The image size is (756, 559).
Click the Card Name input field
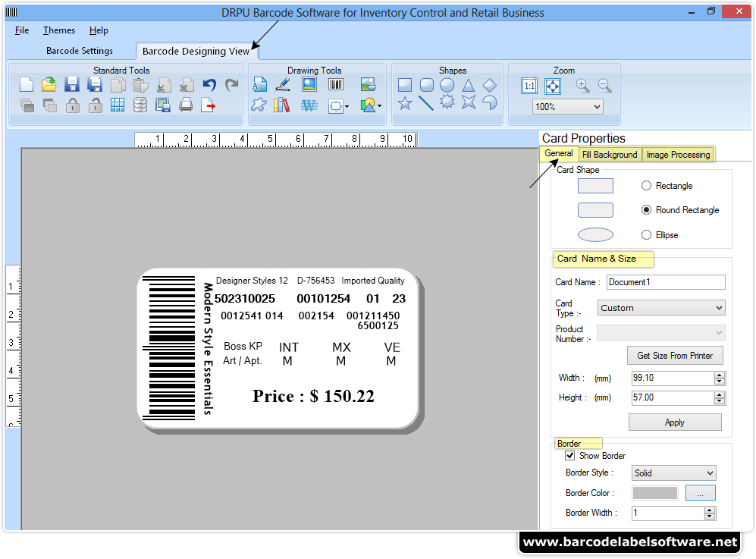click(x=666, y=282)
